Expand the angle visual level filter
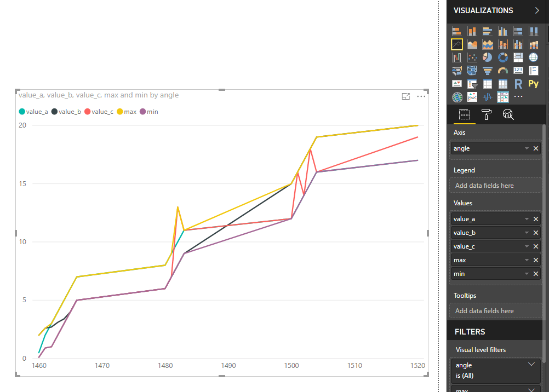 531,364
